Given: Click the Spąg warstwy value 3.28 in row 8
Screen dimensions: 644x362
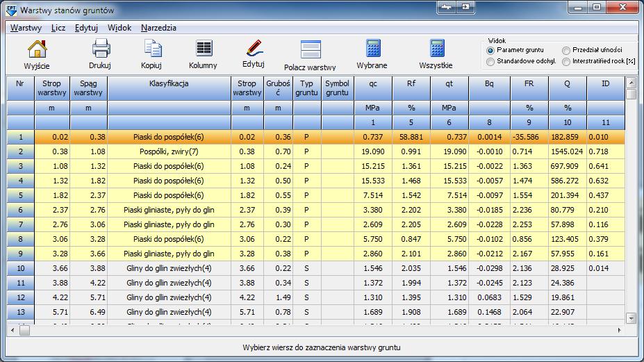Looking at the screenshot, I should 88,239.
